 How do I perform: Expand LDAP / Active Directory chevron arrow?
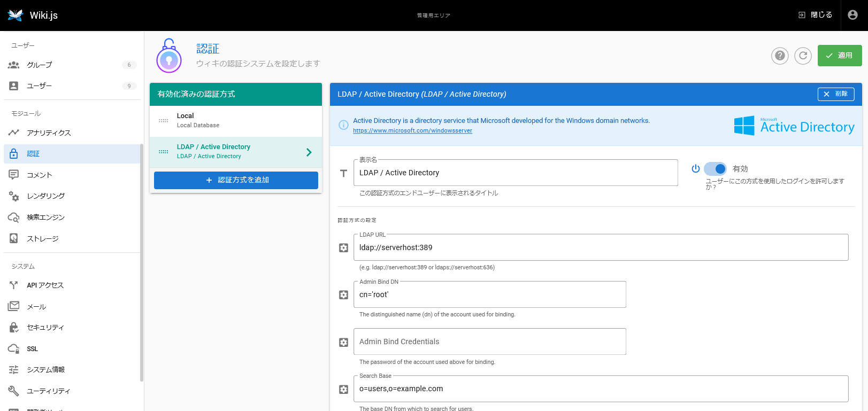309,152
